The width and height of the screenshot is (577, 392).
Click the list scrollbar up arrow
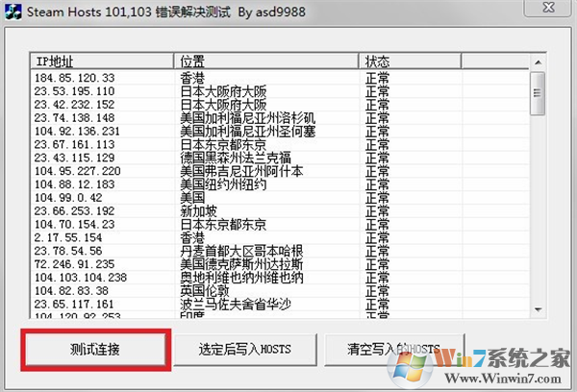[538, 62]
